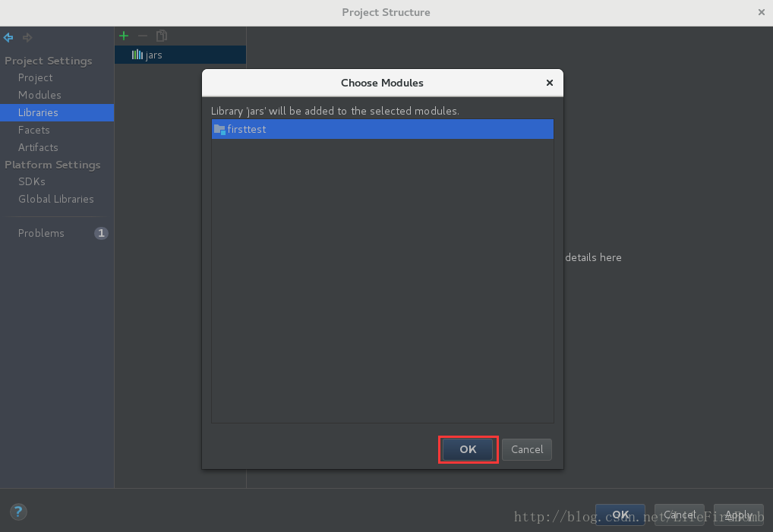The image size is (773, 532).
Task: Remove the library with the minus icon
Action: 143,36
